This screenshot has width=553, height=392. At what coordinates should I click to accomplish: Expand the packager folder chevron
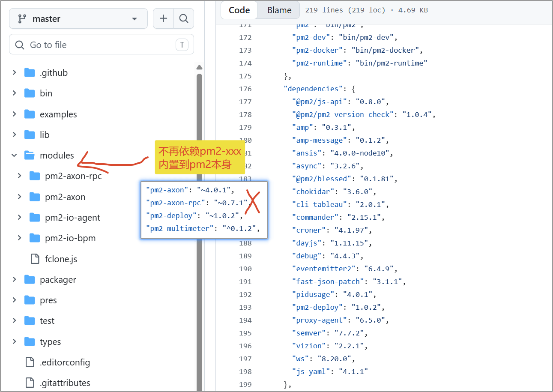[14, 279]
